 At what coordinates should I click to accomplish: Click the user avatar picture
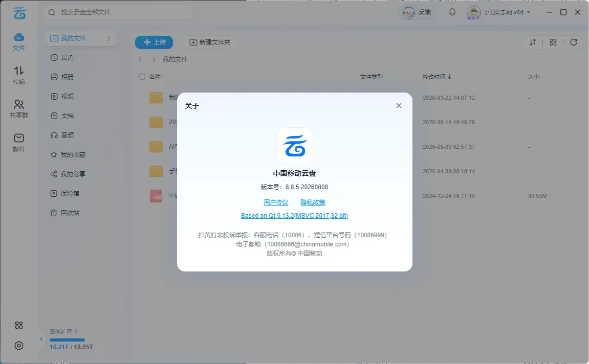coord(474,12)
